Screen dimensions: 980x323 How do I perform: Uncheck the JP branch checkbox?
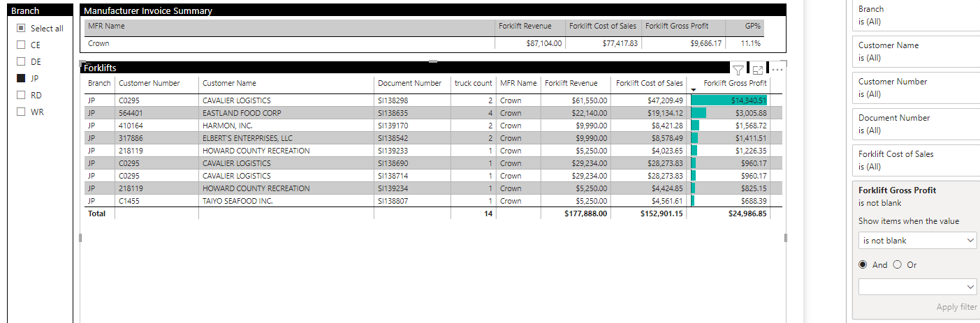(x=21, y=79)
